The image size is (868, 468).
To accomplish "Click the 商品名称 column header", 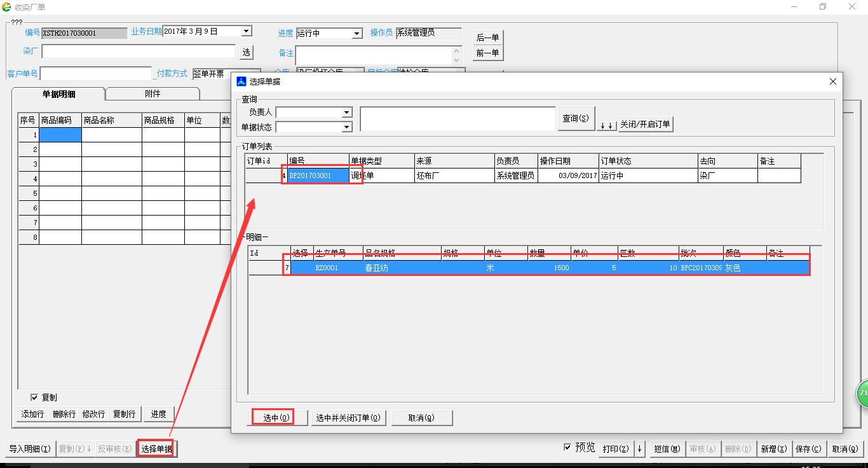I will click(112, 120).
